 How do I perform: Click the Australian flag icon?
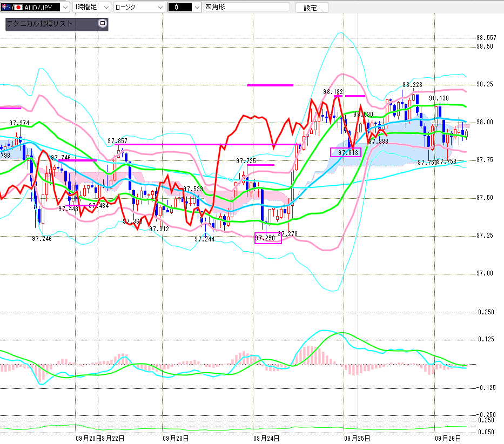point(5,8)
